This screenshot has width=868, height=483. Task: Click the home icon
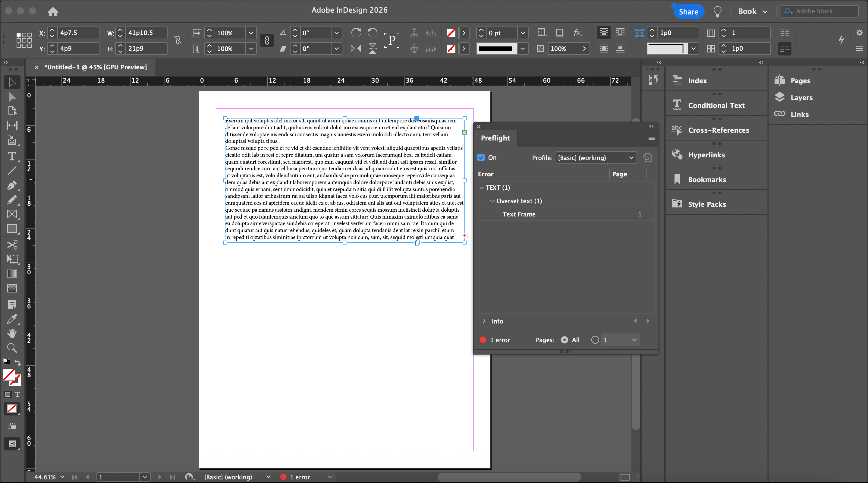[x=53, y=12]
